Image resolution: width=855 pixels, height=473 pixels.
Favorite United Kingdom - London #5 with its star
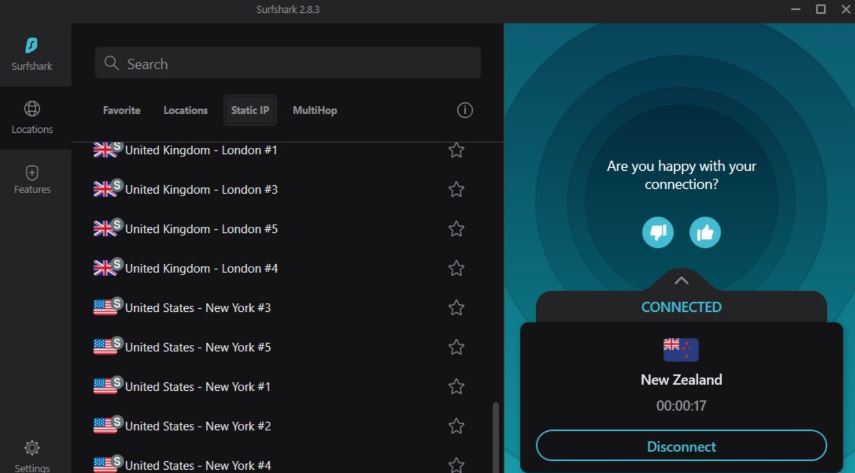[x=456, y=229]
